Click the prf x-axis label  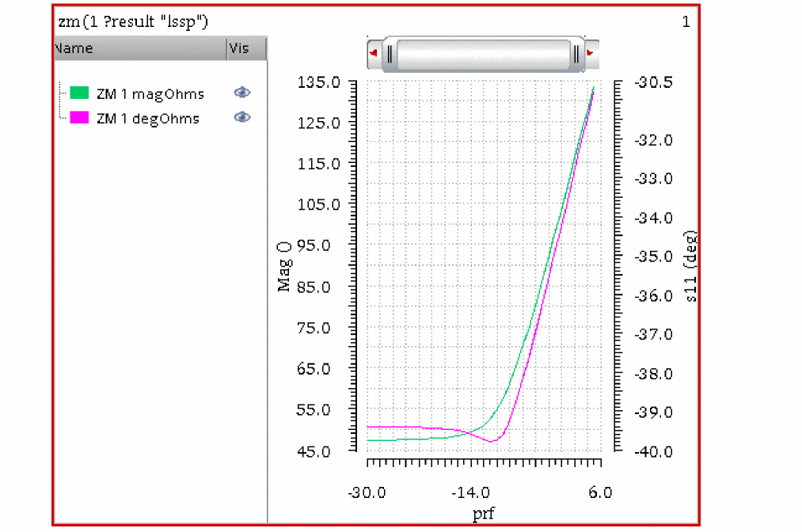point(484,513)
